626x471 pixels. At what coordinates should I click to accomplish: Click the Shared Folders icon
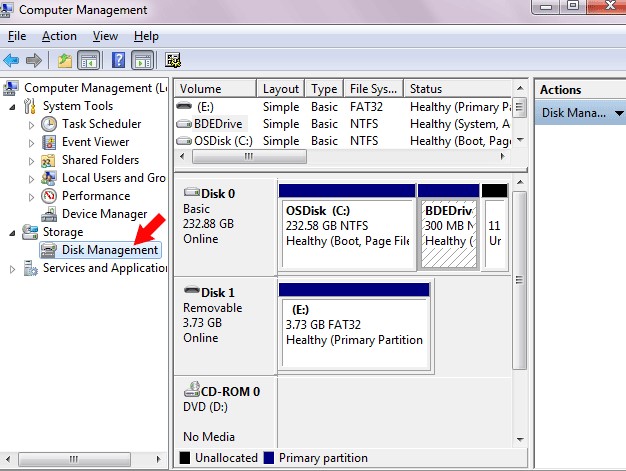[x=48, y=160]
